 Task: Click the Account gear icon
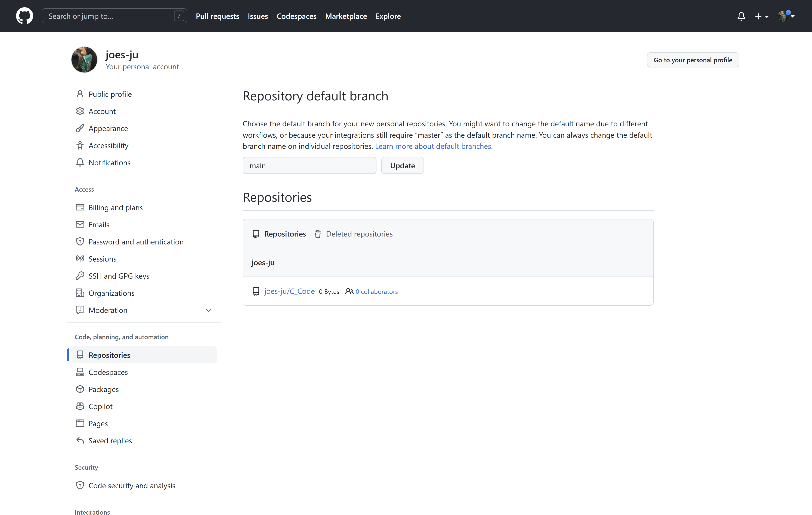(x=80, y=111)
